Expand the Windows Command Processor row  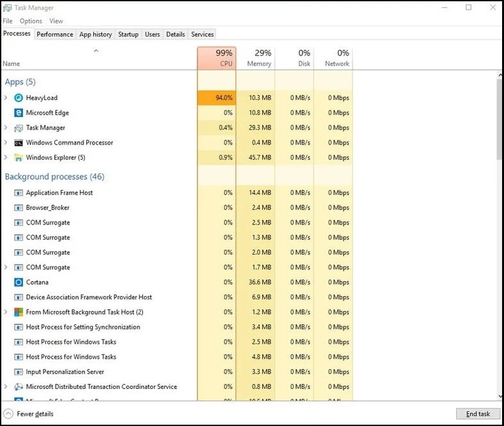(6, 143)
